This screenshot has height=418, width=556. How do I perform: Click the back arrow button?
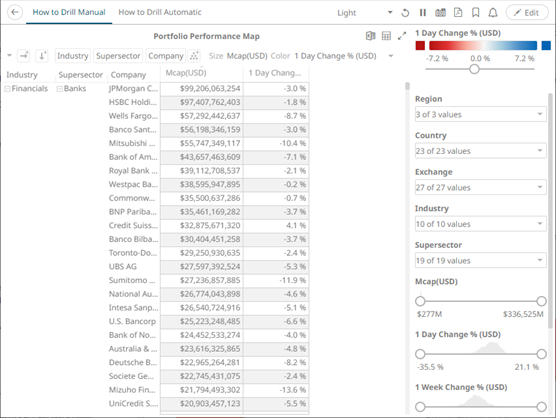pos(15,12)
